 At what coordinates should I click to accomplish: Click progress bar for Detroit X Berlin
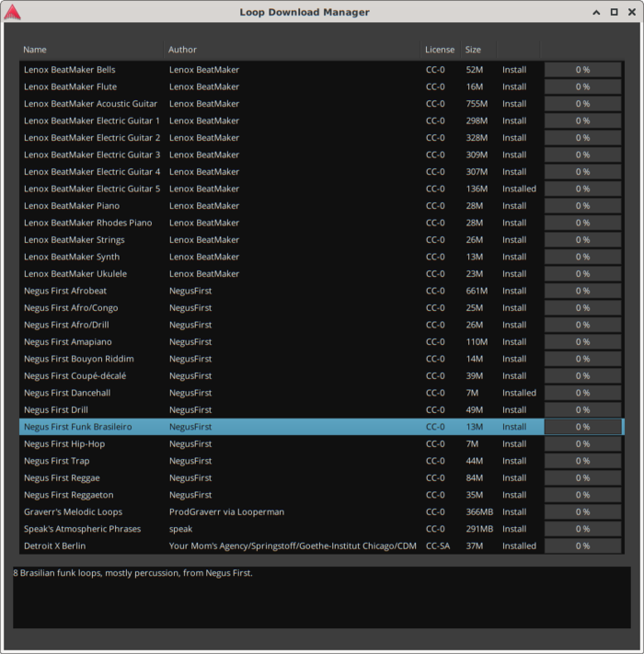tap(582, 546)
